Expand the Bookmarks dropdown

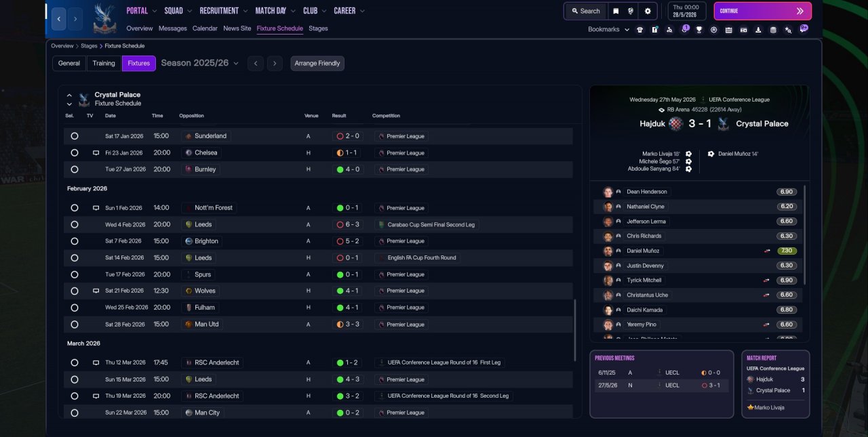[608, 30]
